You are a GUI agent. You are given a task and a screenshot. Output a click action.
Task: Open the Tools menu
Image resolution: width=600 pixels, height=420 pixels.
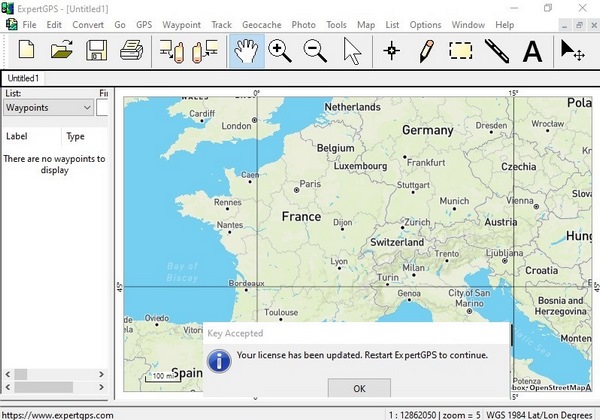(336, 25)
